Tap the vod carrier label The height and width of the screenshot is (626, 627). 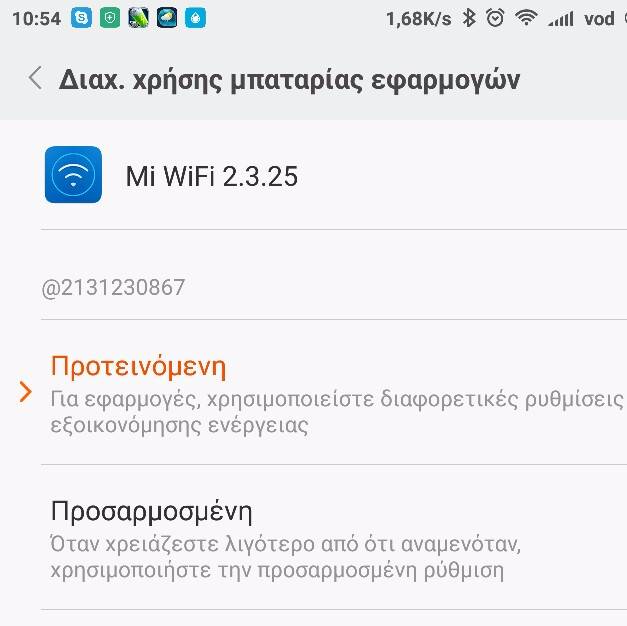pos(599,19)
